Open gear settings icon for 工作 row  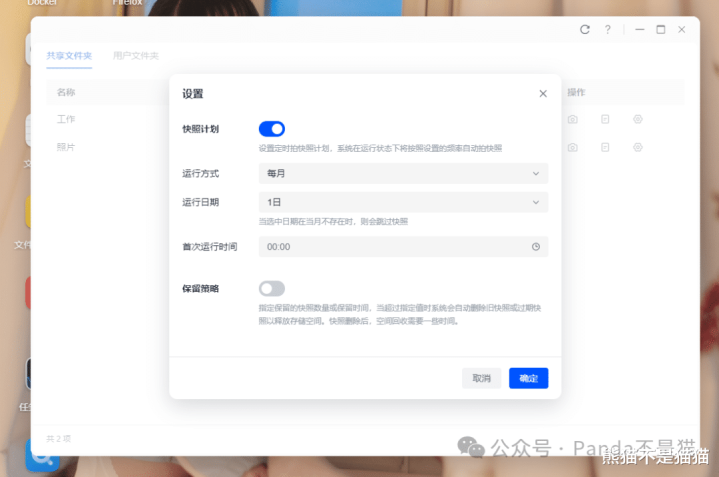(x=638, y=119)
